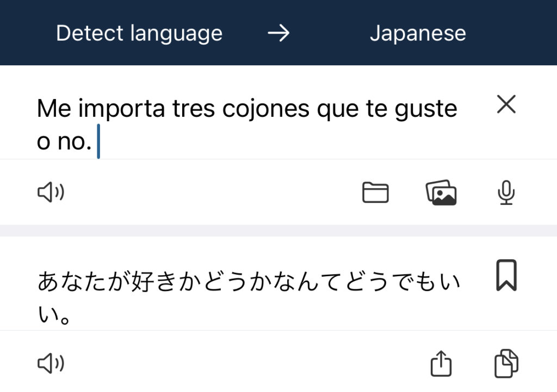Copy the Japanese translation to clipboard
The width and height of the screenshot is (557, 392).
506,363
